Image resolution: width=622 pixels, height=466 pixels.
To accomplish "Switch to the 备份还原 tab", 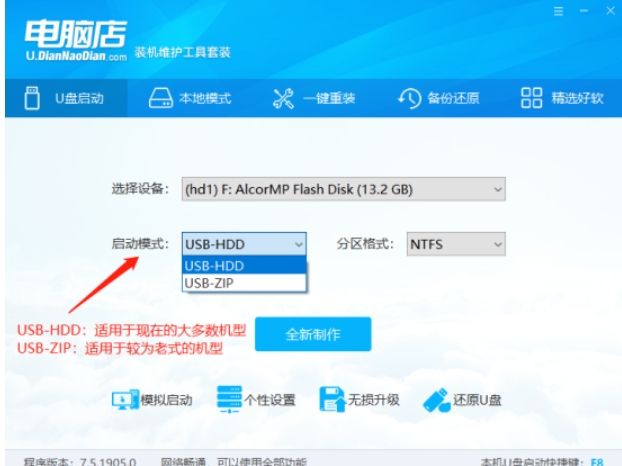I will tap(439, 98).
